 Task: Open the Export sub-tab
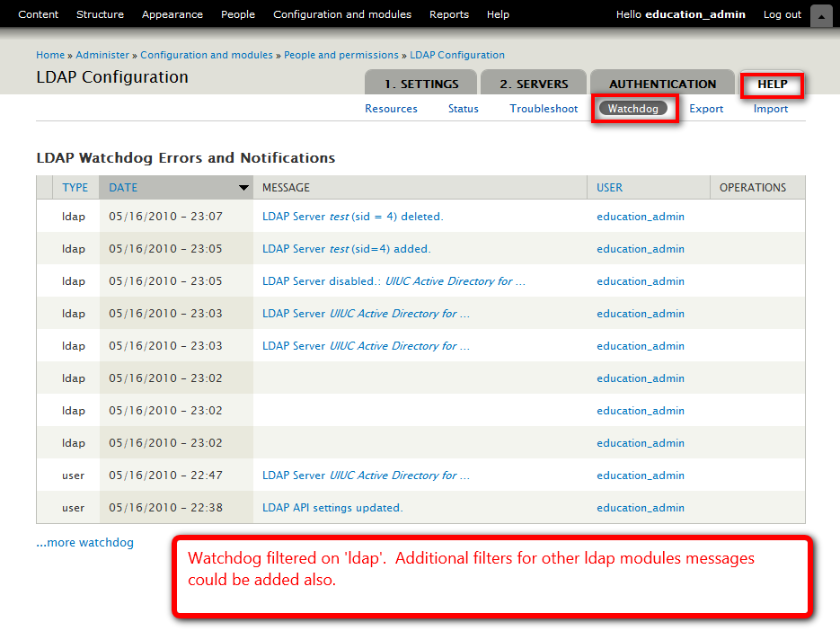pos(706,109)
